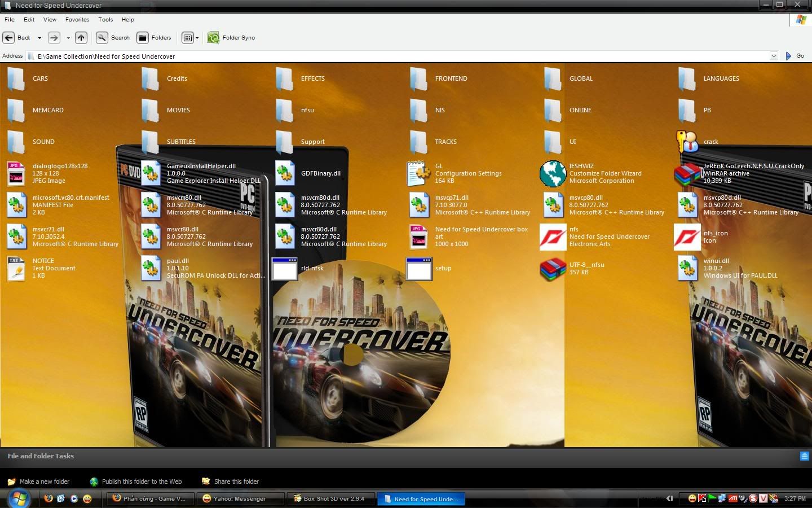The height and width of the screenshot is (508, 812).
Task: Select the winui.dll file
Action: (727, 268)
